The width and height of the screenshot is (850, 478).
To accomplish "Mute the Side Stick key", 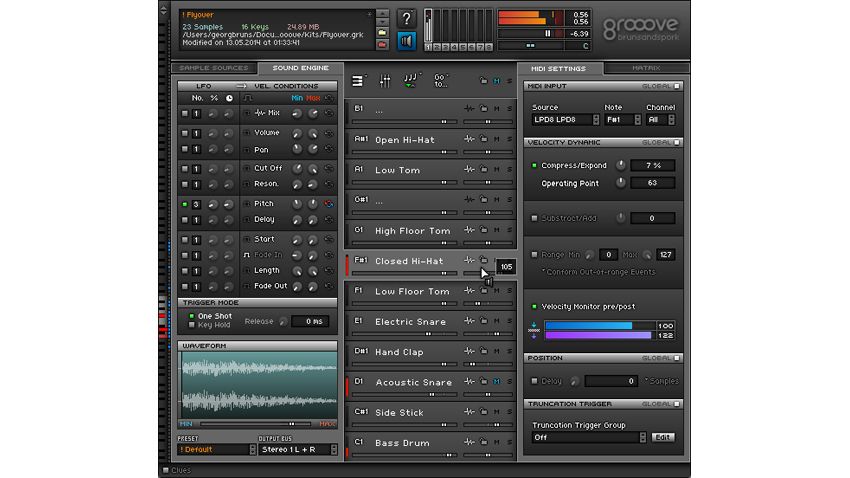I will [497, 412].
